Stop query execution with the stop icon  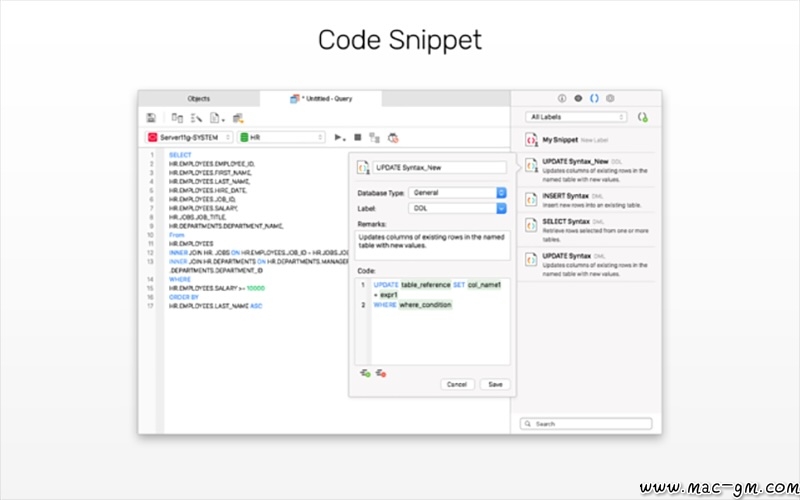(357, 137)
